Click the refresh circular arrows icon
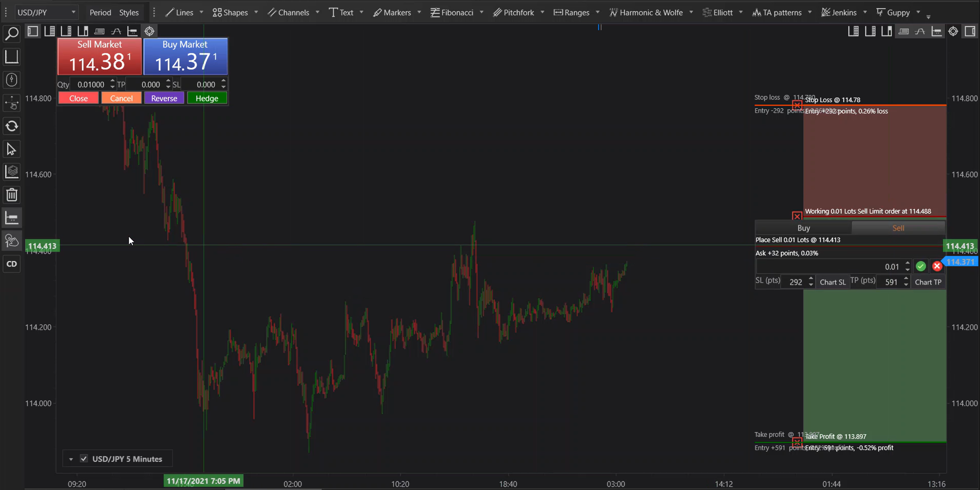This screenshot has height=490, width=980. pos(12,126)
